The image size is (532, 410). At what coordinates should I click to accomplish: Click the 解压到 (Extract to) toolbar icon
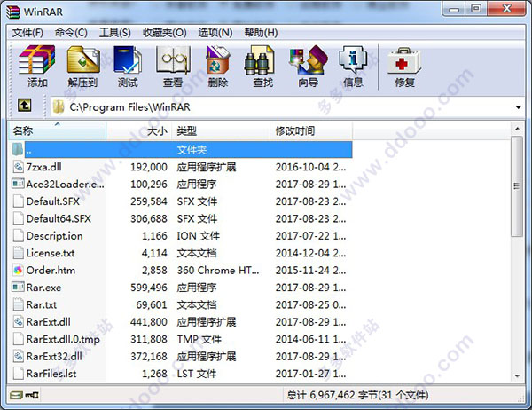[x=82, y=59]
